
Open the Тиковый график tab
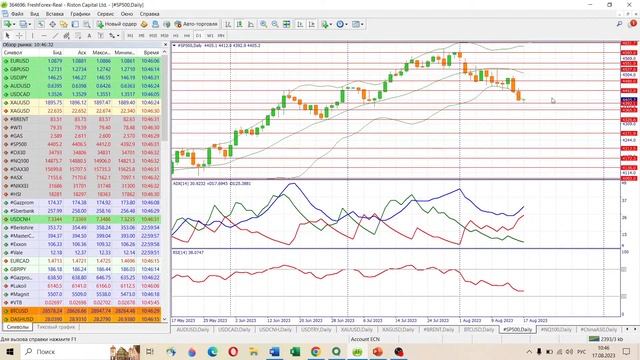coord(56,327)
